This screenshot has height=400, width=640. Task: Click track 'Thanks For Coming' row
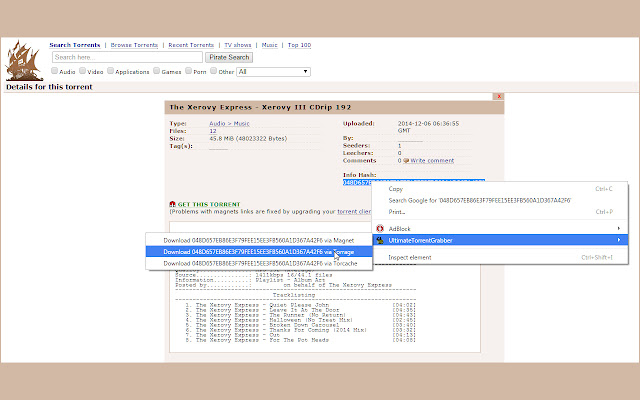point(300,330)
